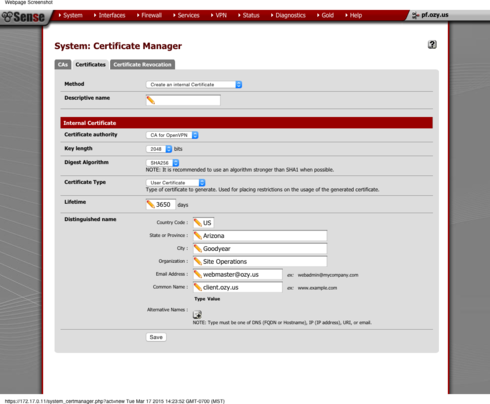Image resolution: width=490 pixels, height=404 pixels.
Task: Click the Save button
Action: (156, 337)
